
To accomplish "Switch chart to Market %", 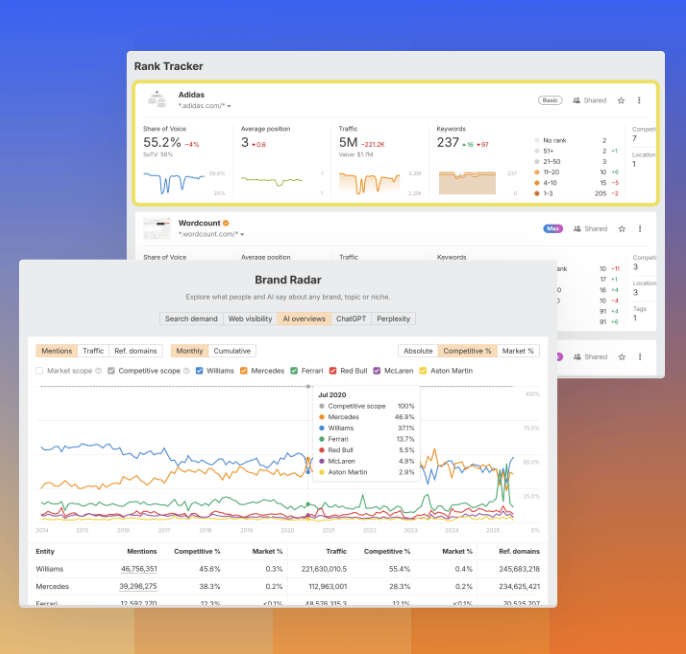I will pyautogui.click(x=518, y=351).
